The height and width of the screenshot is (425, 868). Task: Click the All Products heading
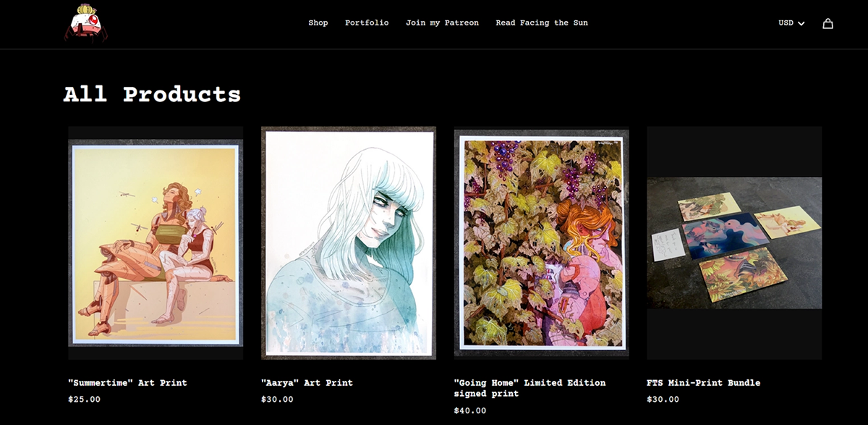coord(152,94)
